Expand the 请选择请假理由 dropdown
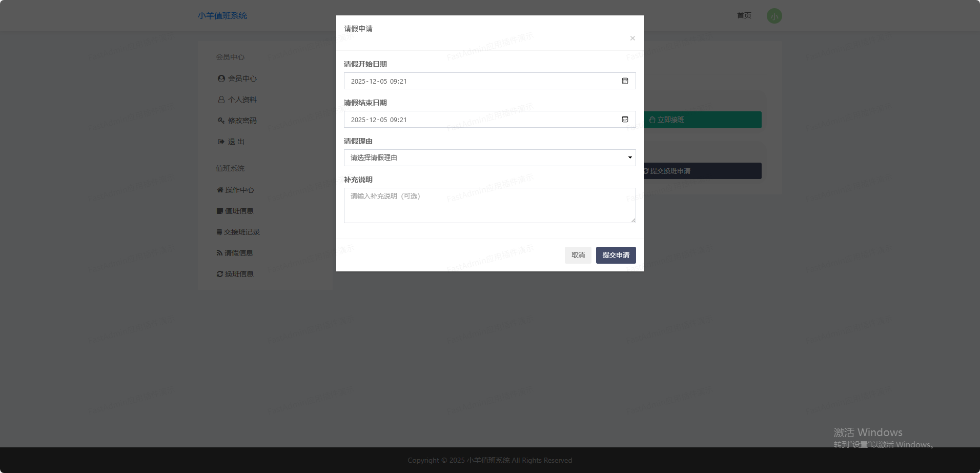 (489, 158)
